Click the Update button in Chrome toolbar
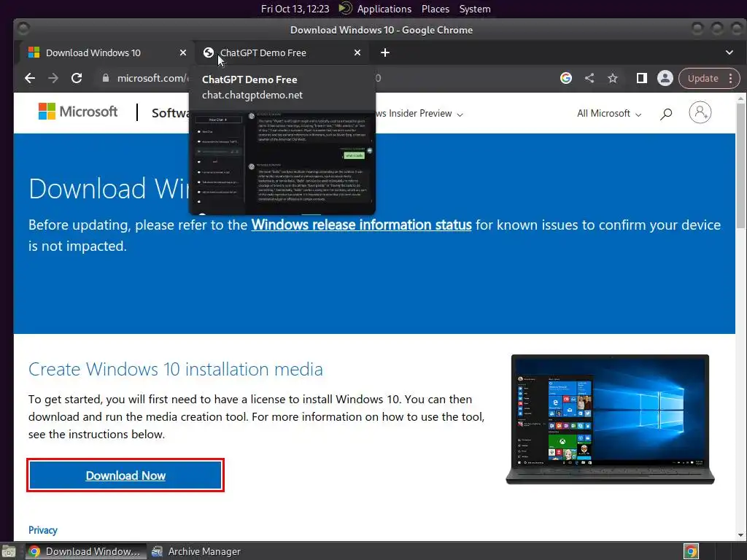Image resolution: width=747 pixels, height=560 pixels. click(x=703, y=78)
